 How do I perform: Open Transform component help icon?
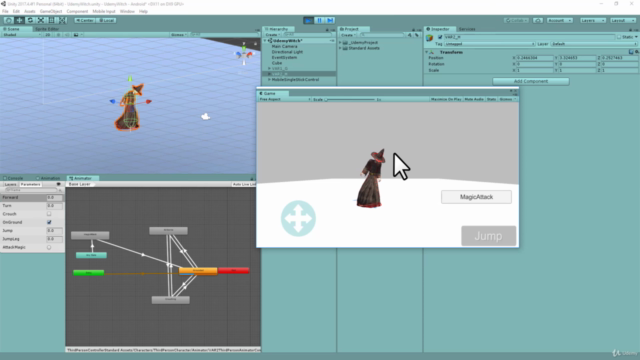(x=631, y=52)
